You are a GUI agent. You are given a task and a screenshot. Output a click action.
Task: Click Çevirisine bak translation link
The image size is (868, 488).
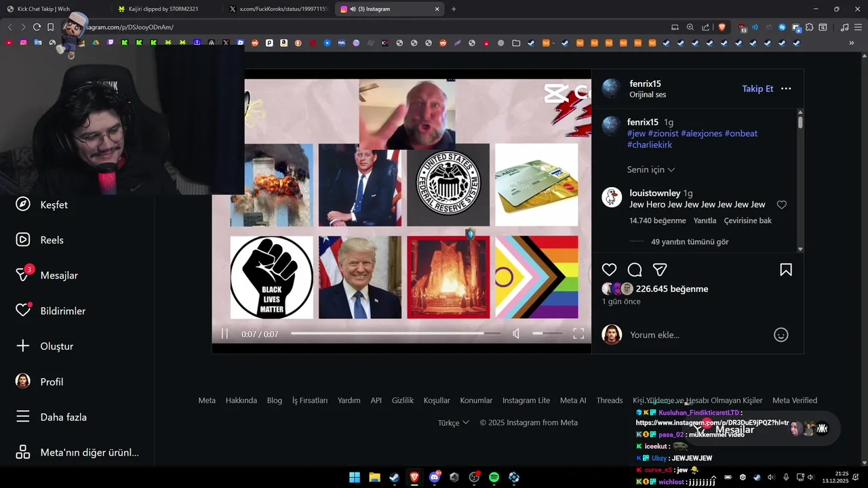pos(747,220)
